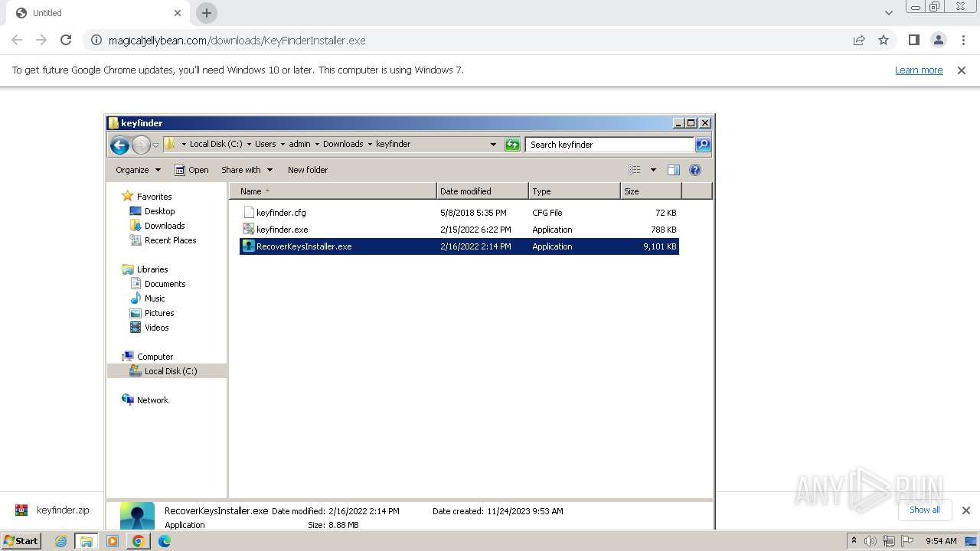Open the view options dropdown arrow
Viewport: 980px width, 551px height.
coord(653,170)
